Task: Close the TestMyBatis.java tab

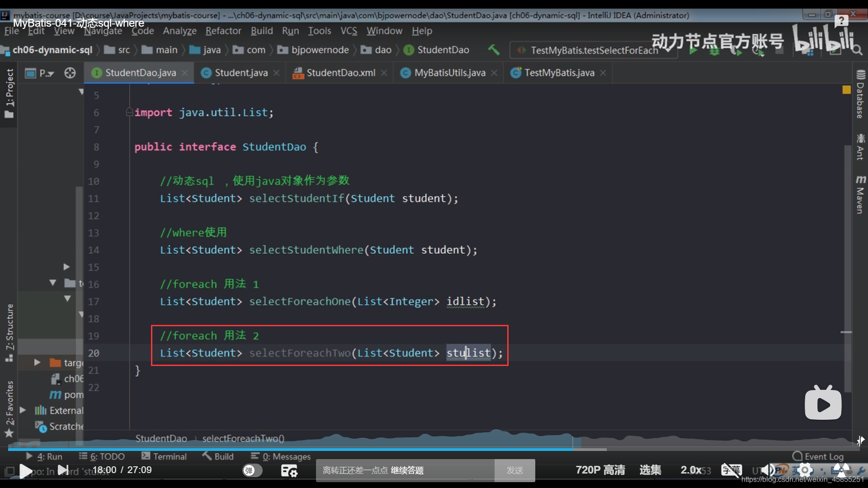Action: point(603,73)
